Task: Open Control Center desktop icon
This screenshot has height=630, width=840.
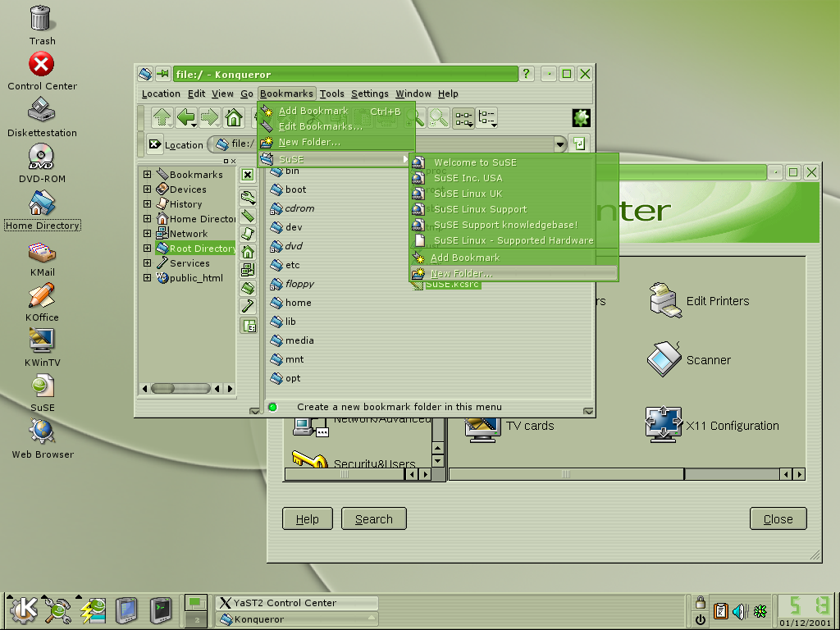Action: [42, 71]
